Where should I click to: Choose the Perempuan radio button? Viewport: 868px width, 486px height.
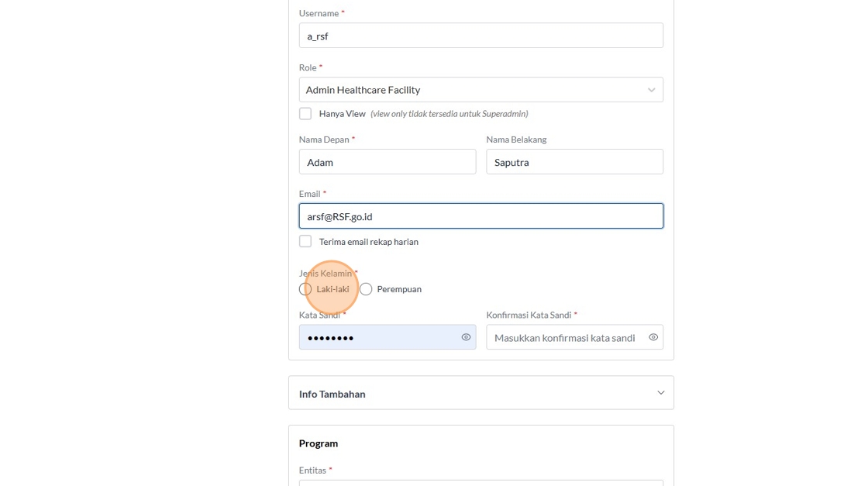pyautogui.click(x=366, y=289)
